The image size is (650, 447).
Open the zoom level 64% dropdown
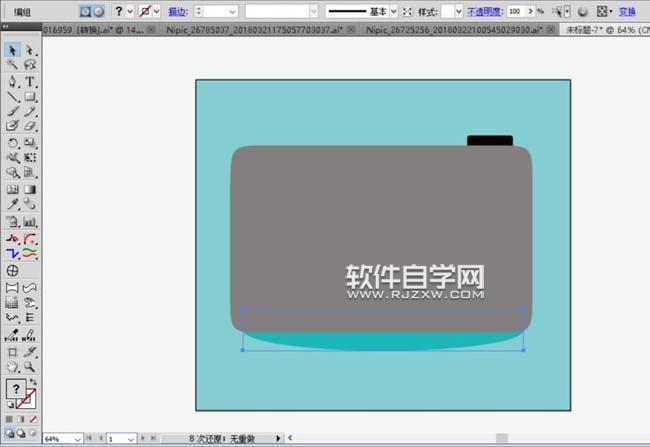coord(77,439)
